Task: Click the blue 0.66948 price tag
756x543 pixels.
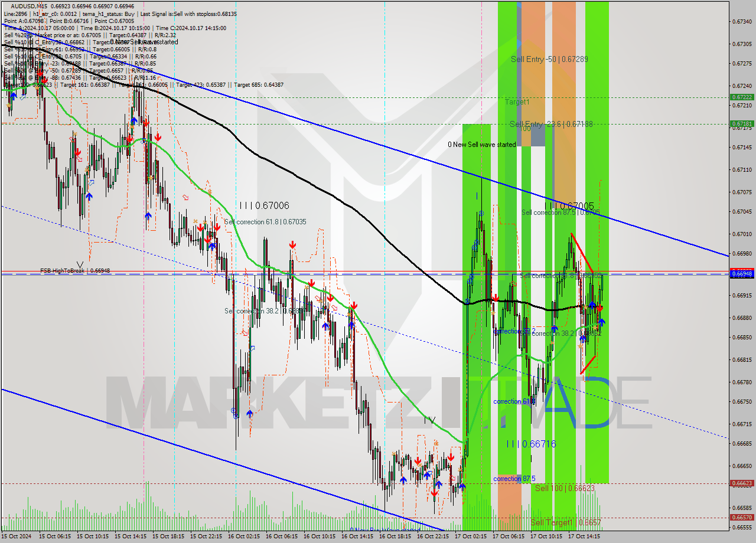Action: coord(742,274)
